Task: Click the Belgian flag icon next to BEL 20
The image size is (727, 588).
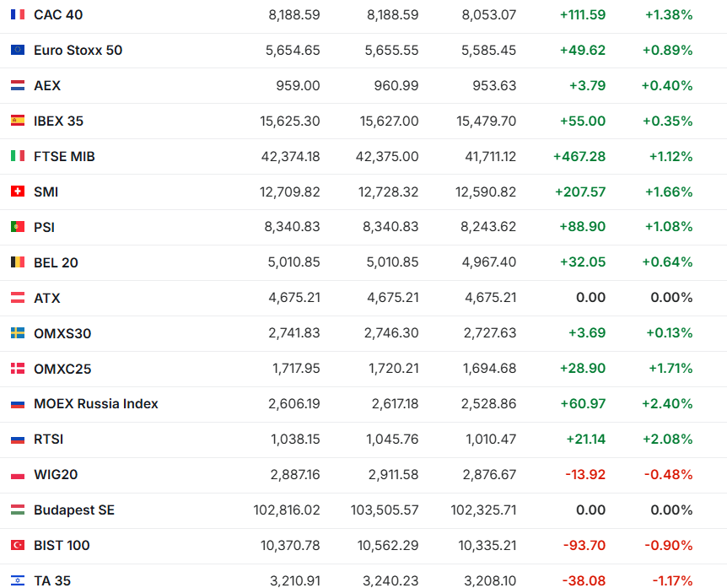Action: click(x=18, y=262)
